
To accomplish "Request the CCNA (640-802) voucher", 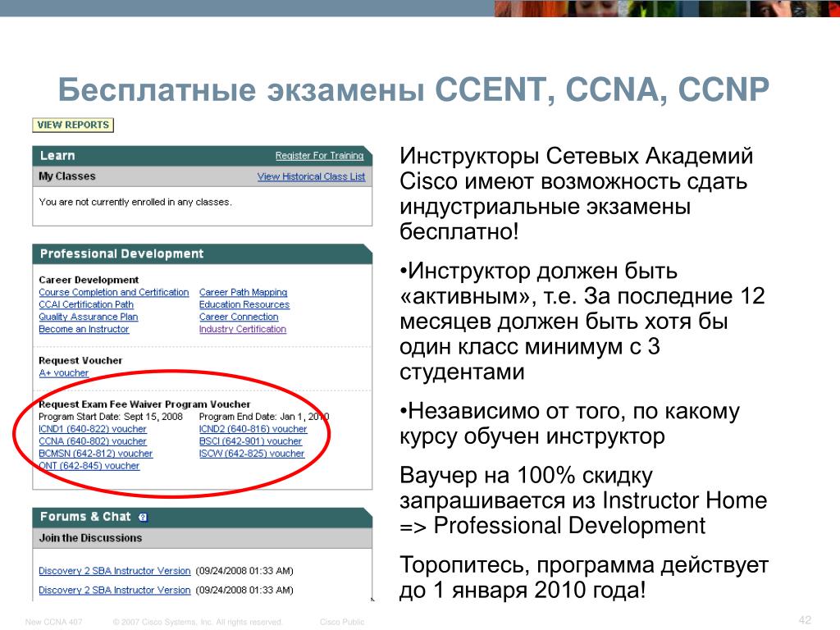I will click(x=93, y=441).
